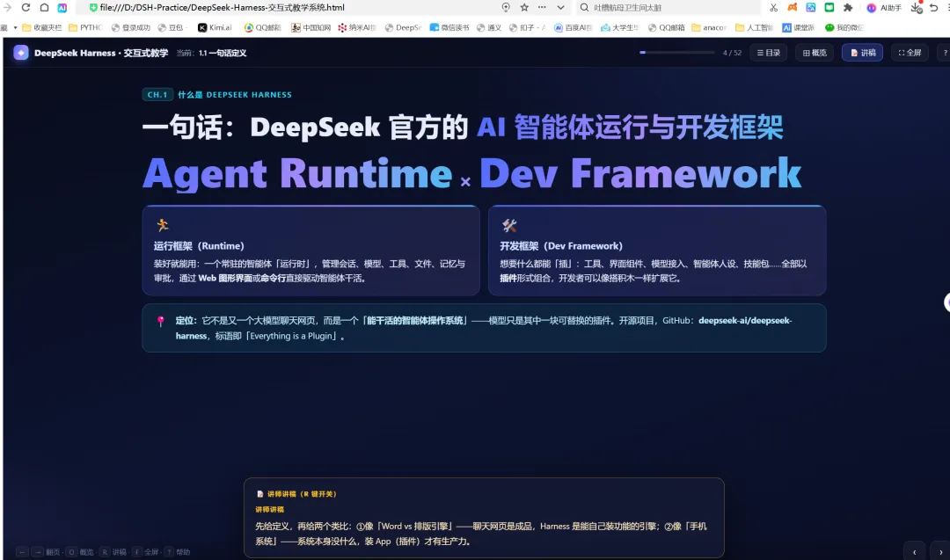Screen dimensions: 950x560
Task: Open the downloads icon with red badge
Action: [x=916, y=7]
